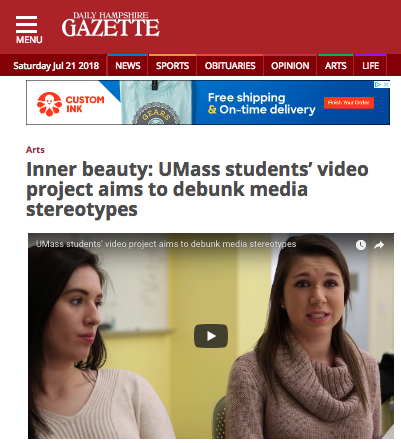Select the OPINION nav item
The image size is (401, 443).
[290, 65]
